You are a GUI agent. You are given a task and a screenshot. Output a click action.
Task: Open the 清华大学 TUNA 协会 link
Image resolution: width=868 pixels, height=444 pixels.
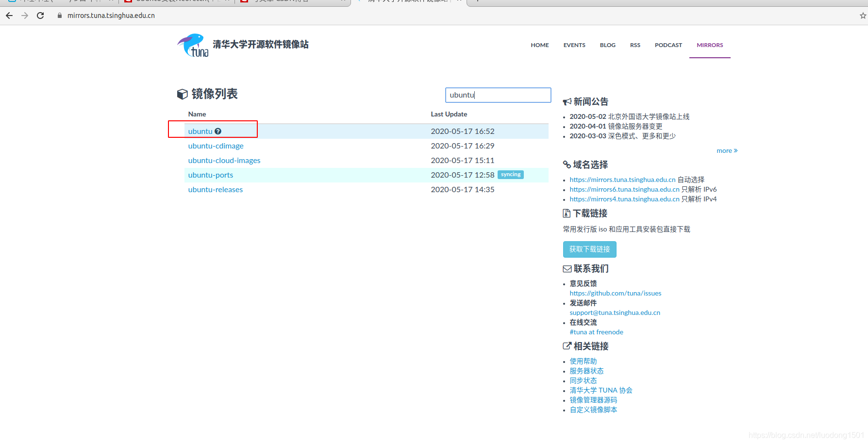[x=601, y=390]
